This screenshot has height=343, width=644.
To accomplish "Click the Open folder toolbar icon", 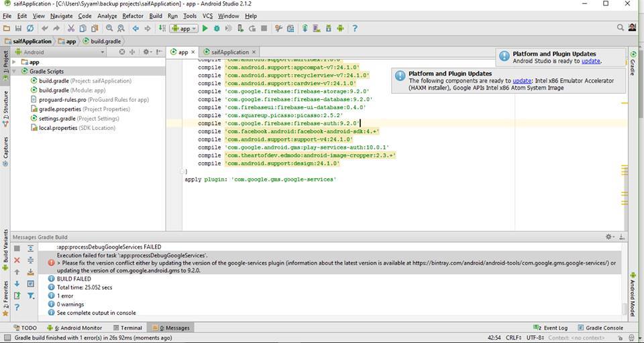I will [6, 28].
